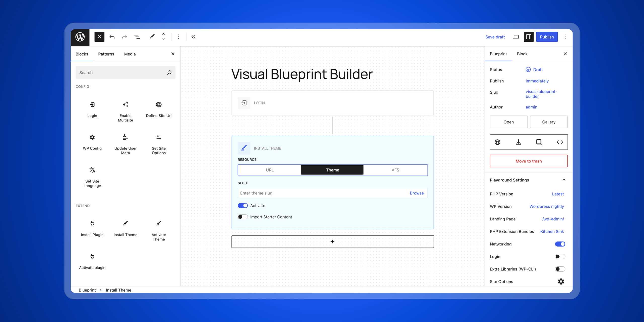Select VFS resource option
644x322 pixels.
click(395, 170)
